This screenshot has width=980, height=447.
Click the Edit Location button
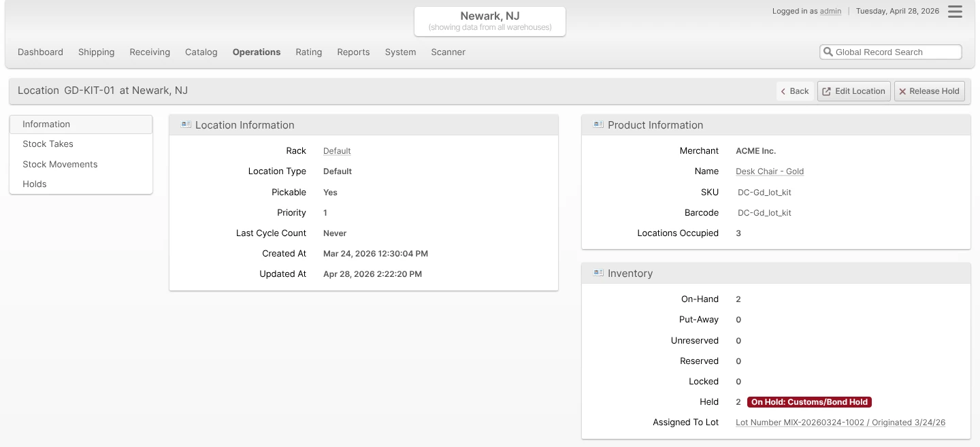pos(854,91)
